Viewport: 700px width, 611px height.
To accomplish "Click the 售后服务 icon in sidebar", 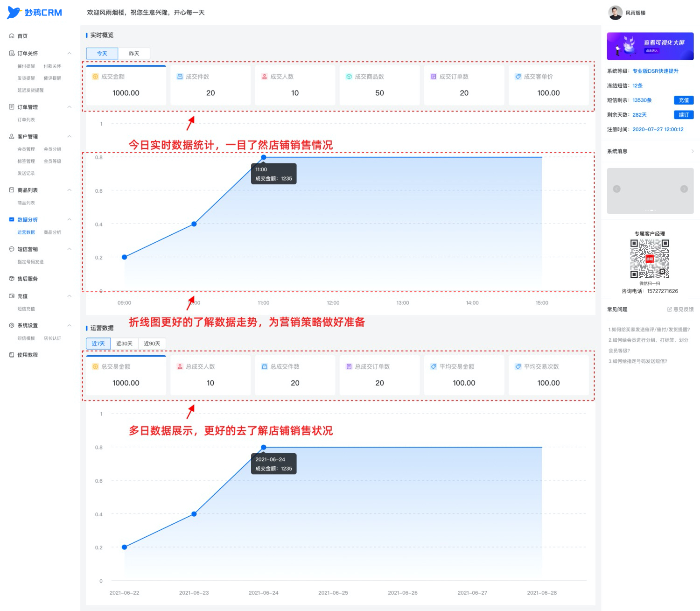I will (x=12, y=279).
